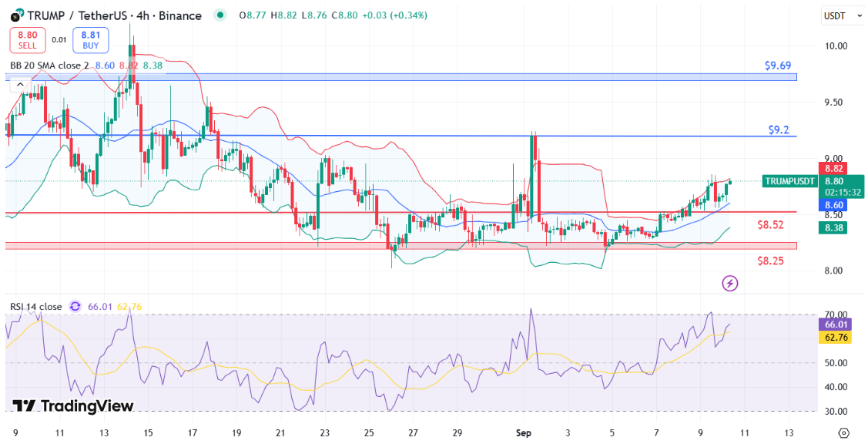Viewport: 868px width, 444px height.
Task: Click the Sep date label on time axis
Action: coord(523,432)
